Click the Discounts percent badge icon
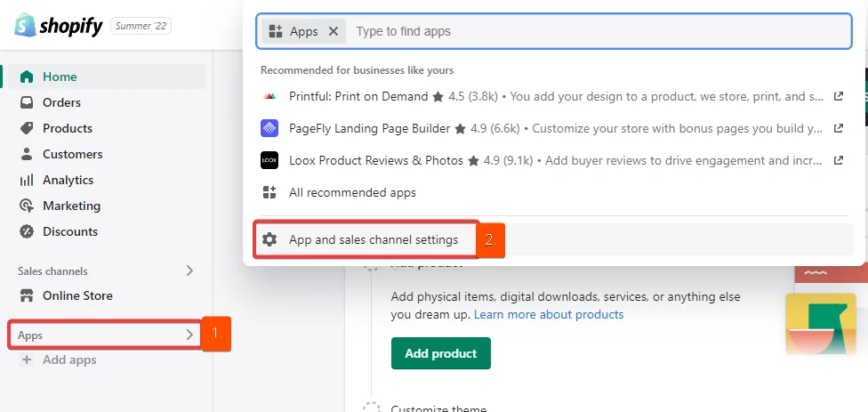This screenshot has height=412, width=868. [27, 231]
